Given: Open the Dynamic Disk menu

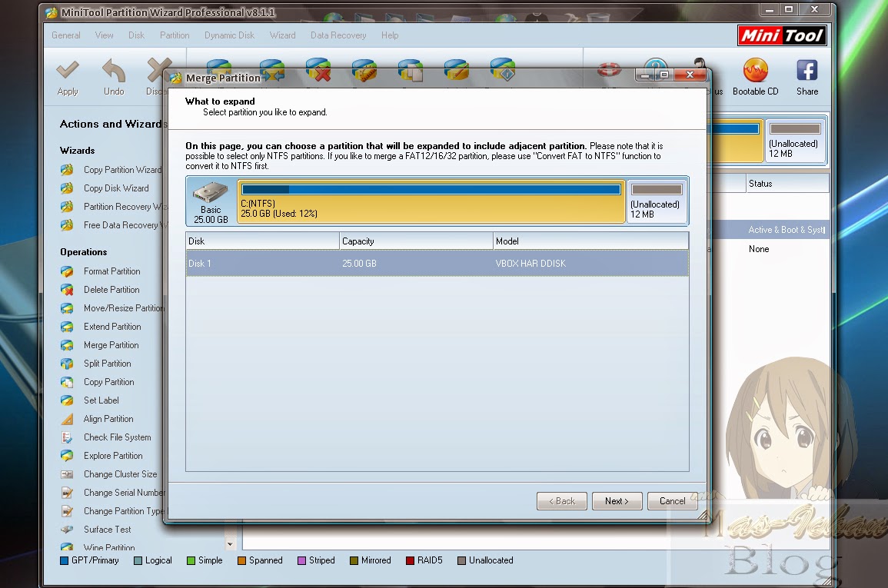Looking at the screenshot, I should point(229,35).
